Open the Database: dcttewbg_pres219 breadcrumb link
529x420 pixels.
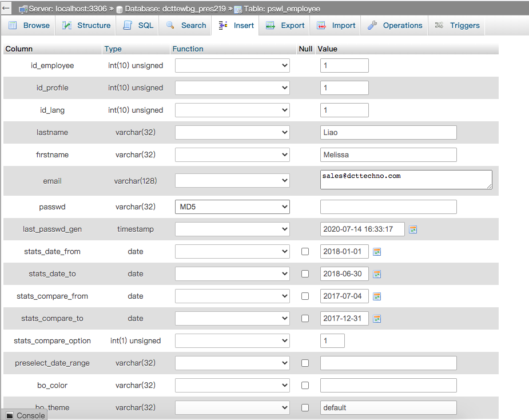175,9
